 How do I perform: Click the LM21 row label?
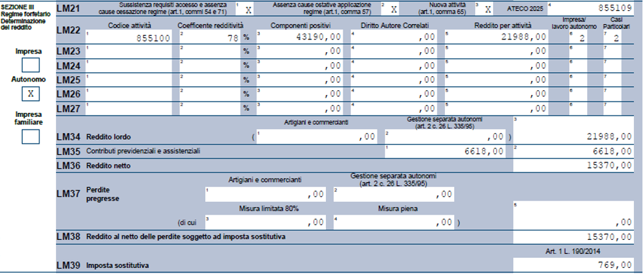point(67,9)
